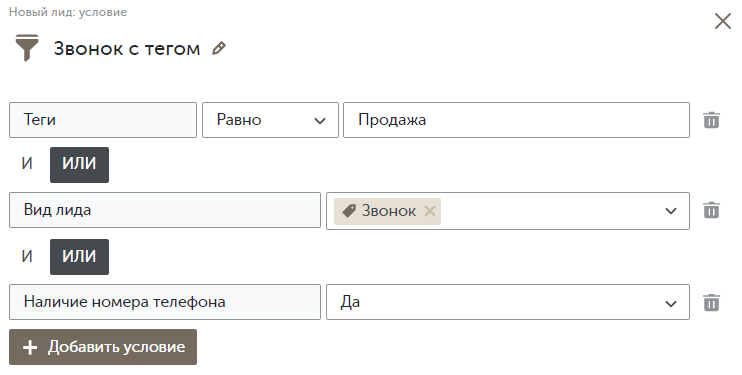
Task: Switch first operator to И
Action: pos(27,164)
